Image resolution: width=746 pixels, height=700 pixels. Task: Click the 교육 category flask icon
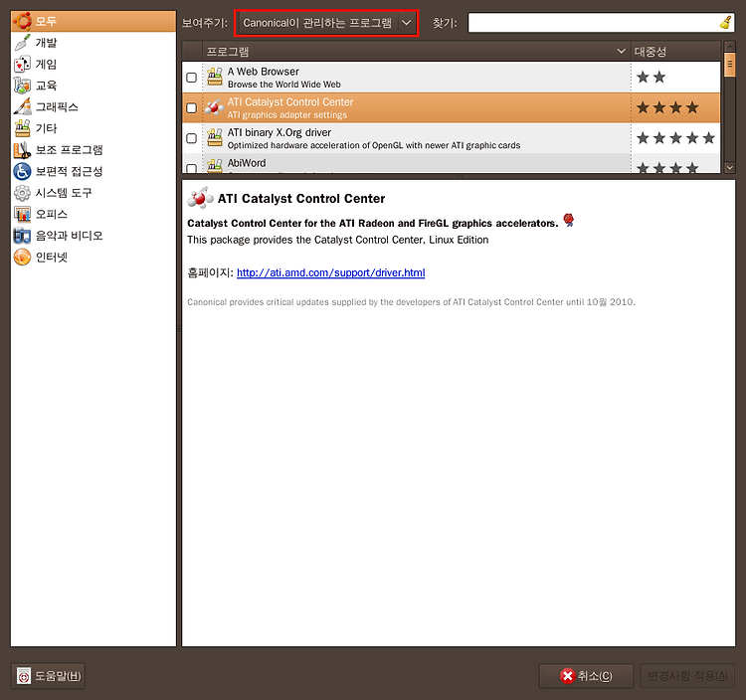(22, 86)
